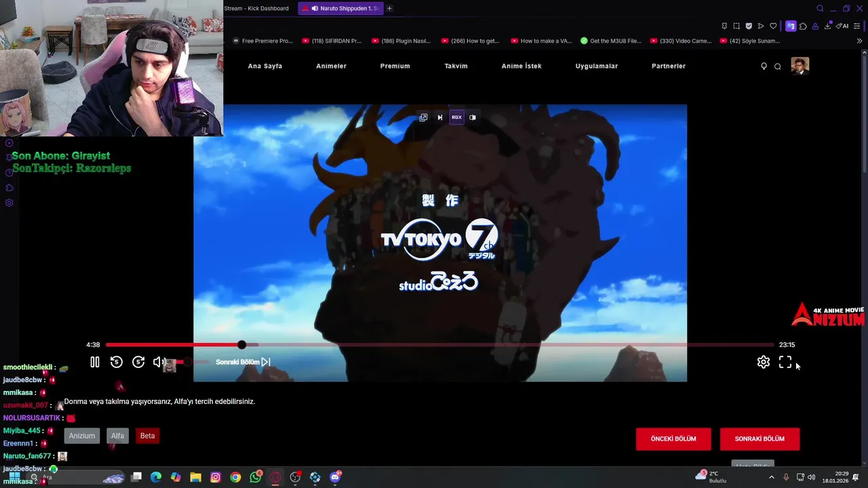Open the AI assistant button in browser toolbar
Screen dimensions: 868x488
pos(843,26)
